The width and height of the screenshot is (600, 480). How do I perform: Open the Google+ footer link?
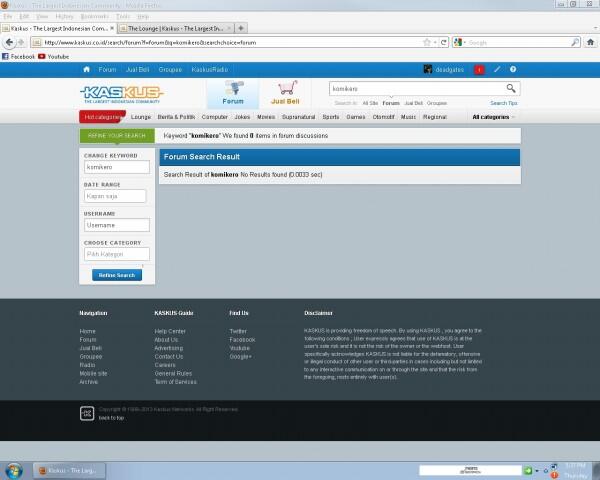click(x=240, y=356)
